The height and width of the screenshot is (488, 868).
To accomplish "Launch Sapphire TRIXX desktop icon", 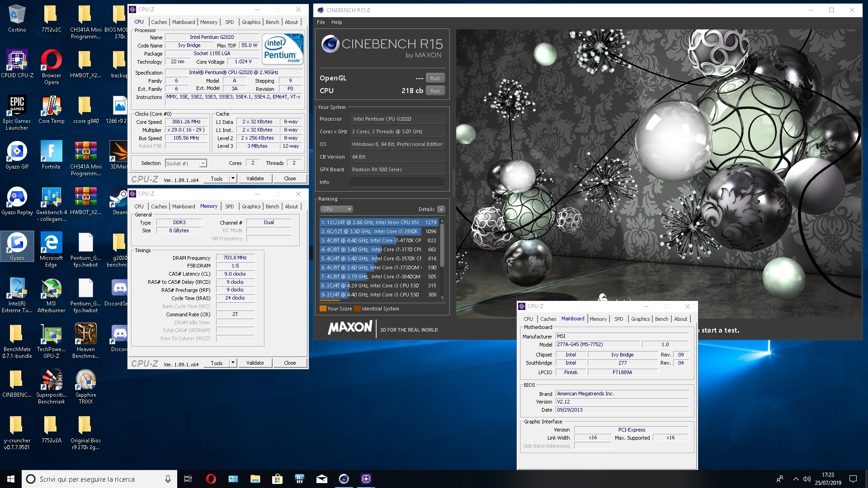I will [85, 387].
